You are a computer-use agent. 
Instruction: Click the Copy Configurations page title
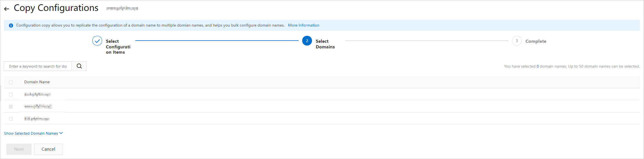(56, 8)
